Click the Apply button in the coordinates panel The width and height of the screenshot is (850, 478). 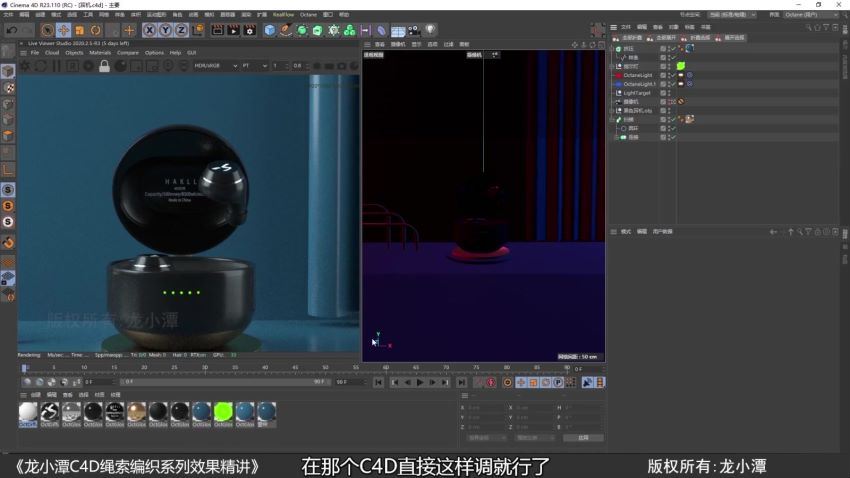[583, 438]
